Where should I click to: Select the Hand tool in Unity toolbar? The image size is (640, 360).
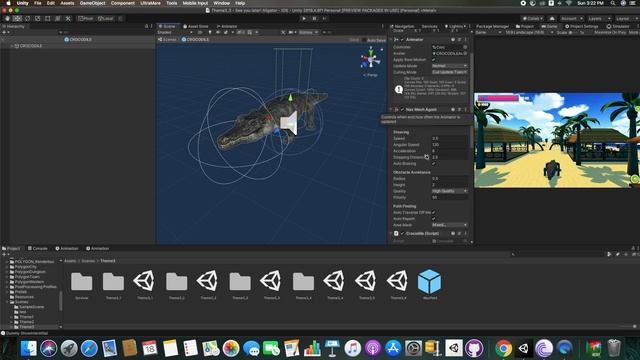[x=7, y=18]
